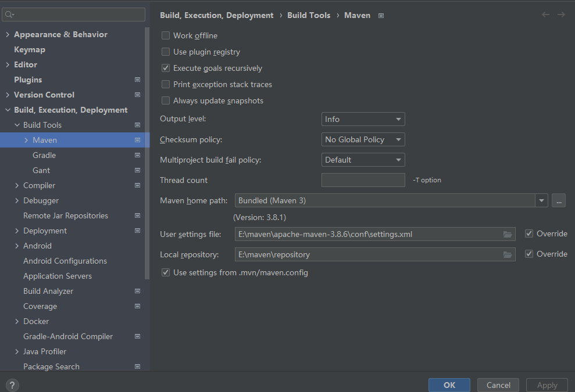Click the OK button
Image resolution: width=575 pixels, height=392 pixels.
(449, 384)
